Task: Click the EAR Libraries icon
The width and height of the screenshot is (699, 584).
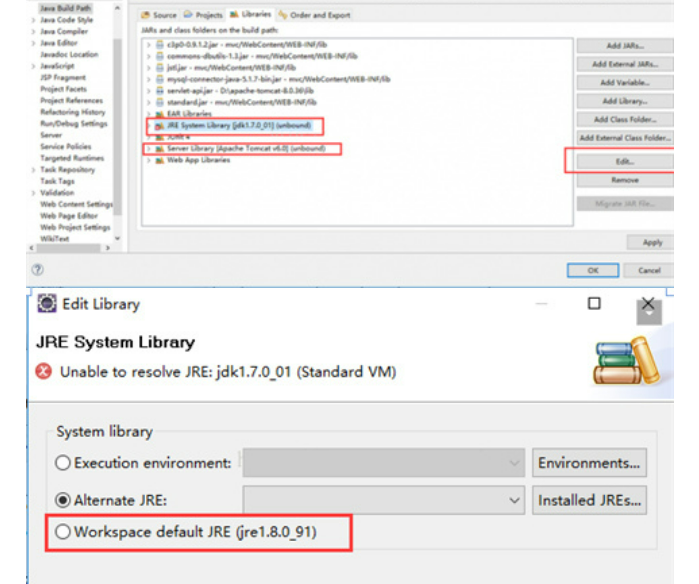Action: pos(160,114)
